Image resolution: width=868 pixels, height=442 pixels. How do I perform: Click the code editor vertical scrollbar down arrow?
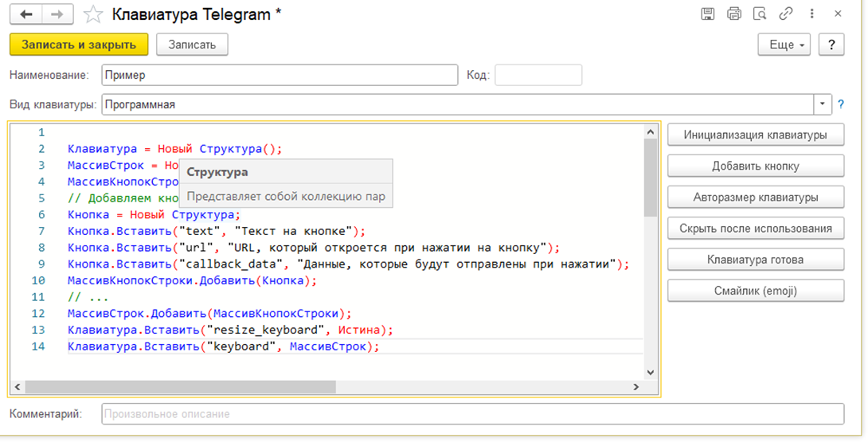(650, 372)
